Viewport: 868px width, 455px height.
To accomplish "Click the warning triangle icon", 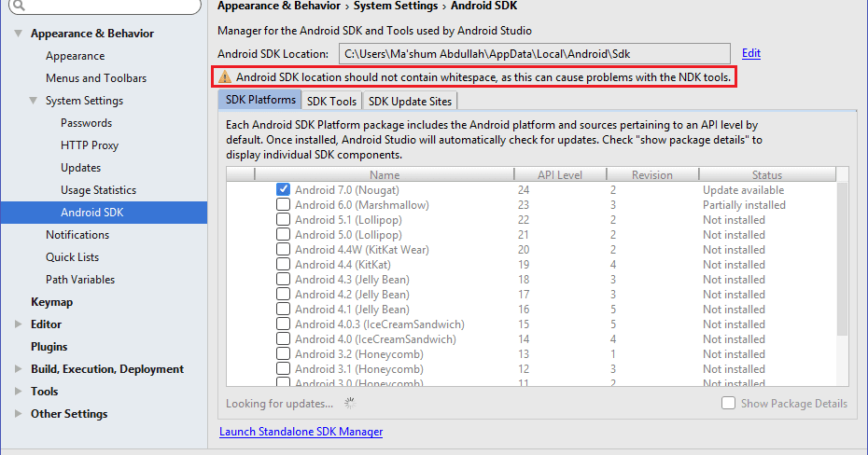I will point(225,76).
